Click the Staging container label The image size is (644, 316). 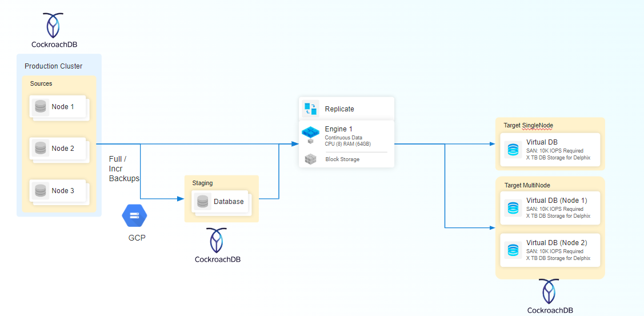pyautogui.click(x=202, y=183)
